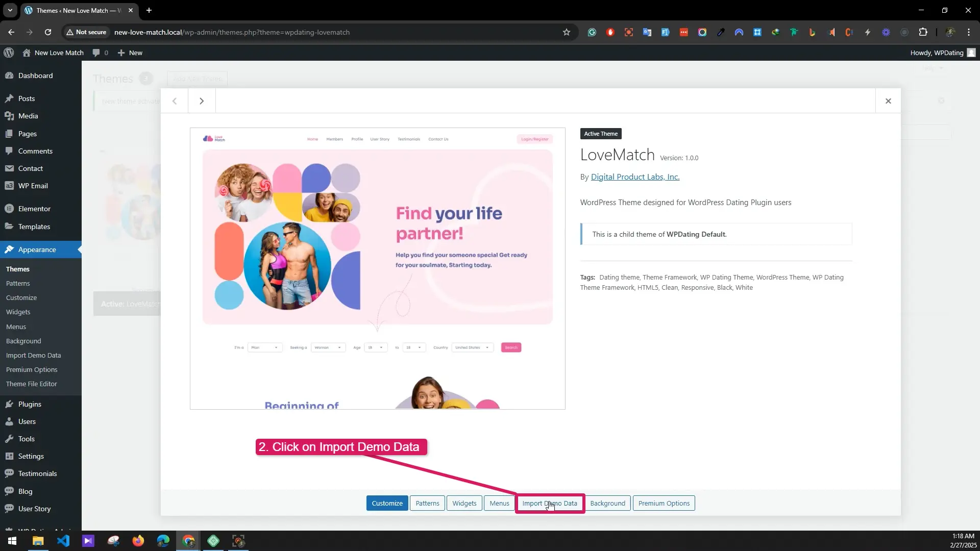Open Background submenu item in sidebar
This screenshot has width=980, height=551.
point(23,341)
